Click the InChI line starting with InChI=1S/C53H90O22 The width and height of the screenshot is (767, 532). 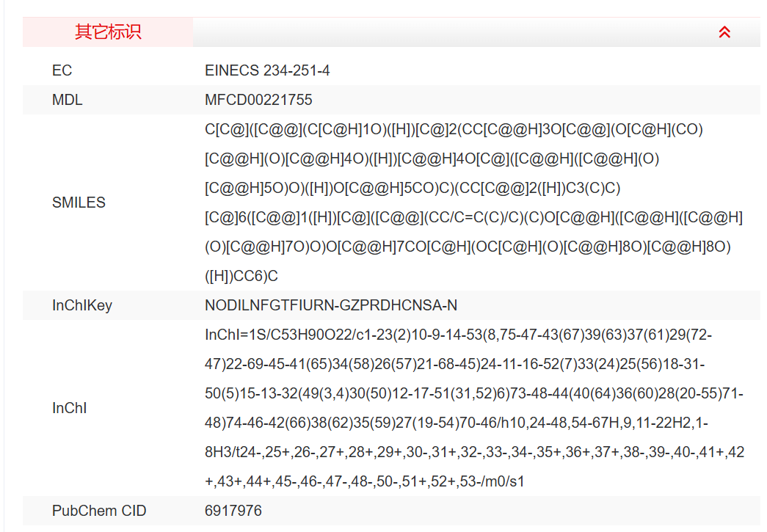pyautogui.click(x=458, y=335)
